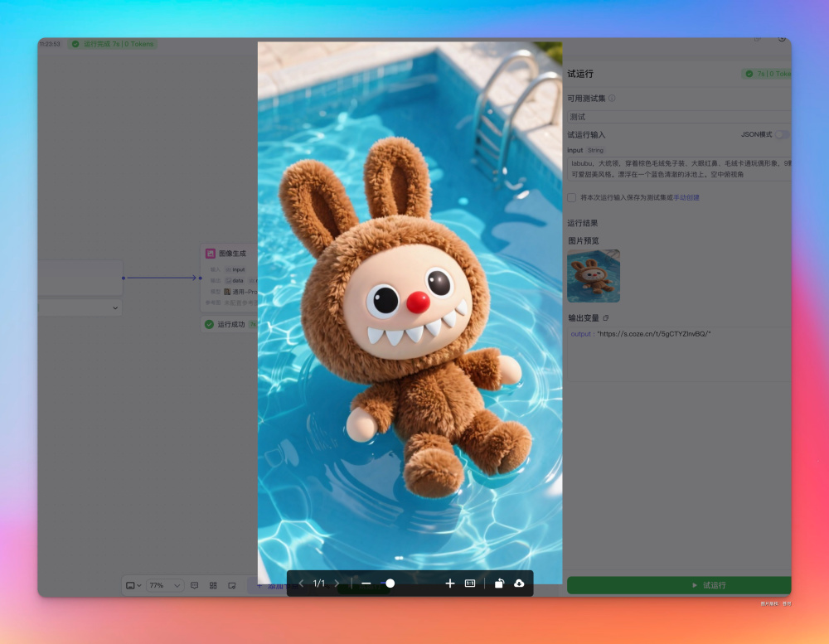Click the 1/1 page counter

click(x=319, y=583)
